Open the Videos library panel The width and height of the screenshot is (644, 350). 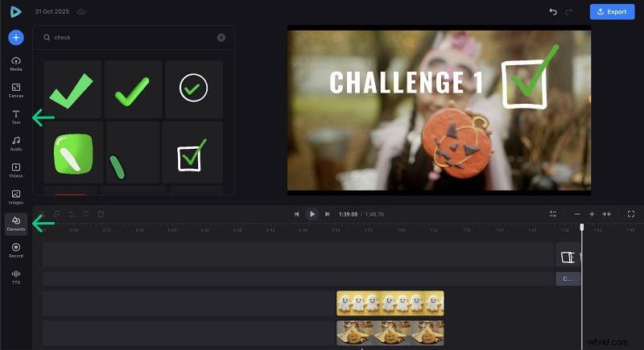tap(16, 170)
